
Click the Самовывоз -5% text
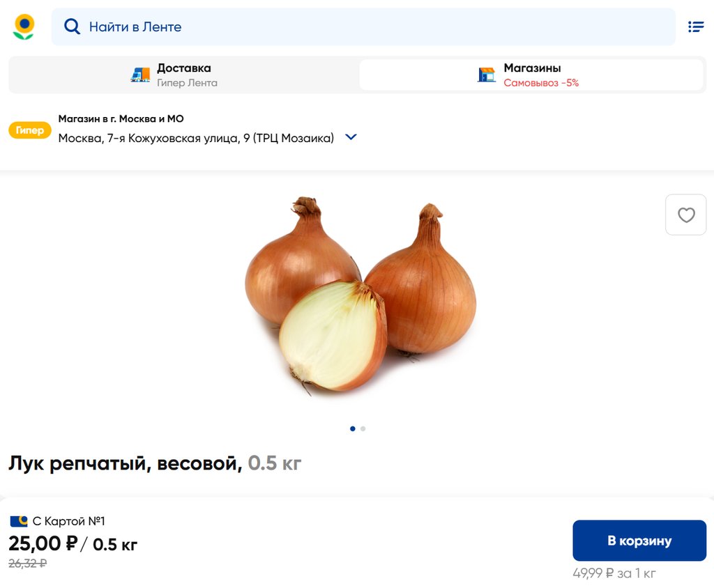coord(541,83)
